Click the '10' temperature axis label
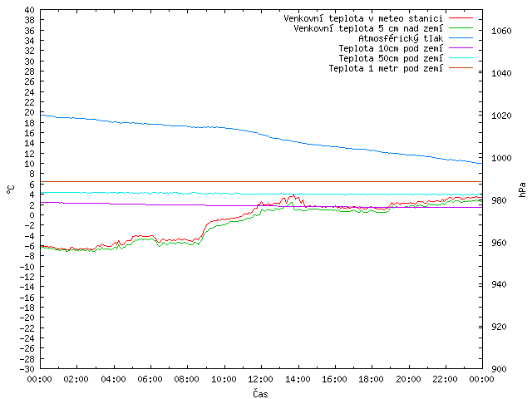The height and width of the screenshot is (399, 532). point(30,164)
